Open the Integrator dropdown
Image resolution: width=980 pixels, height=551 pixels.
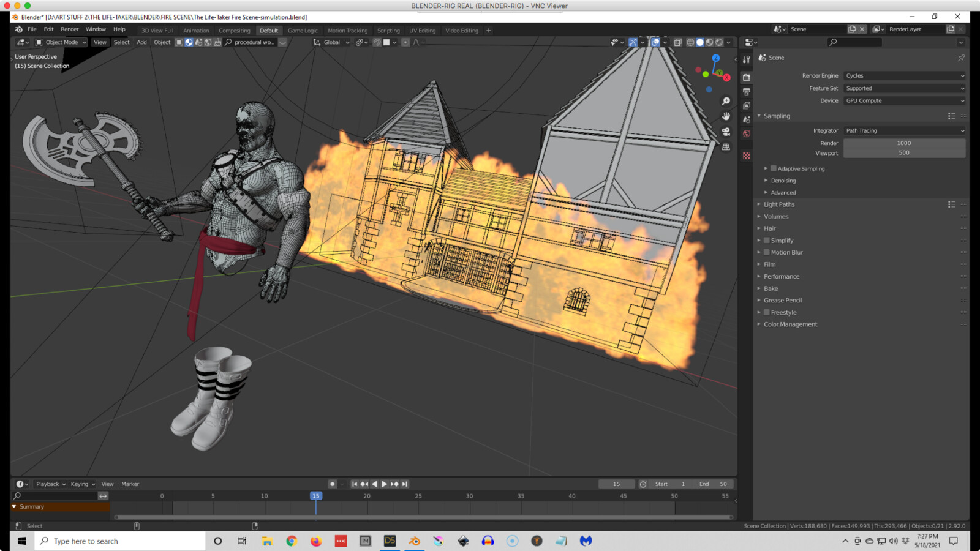pyautogui.click(x=904, y=130)
